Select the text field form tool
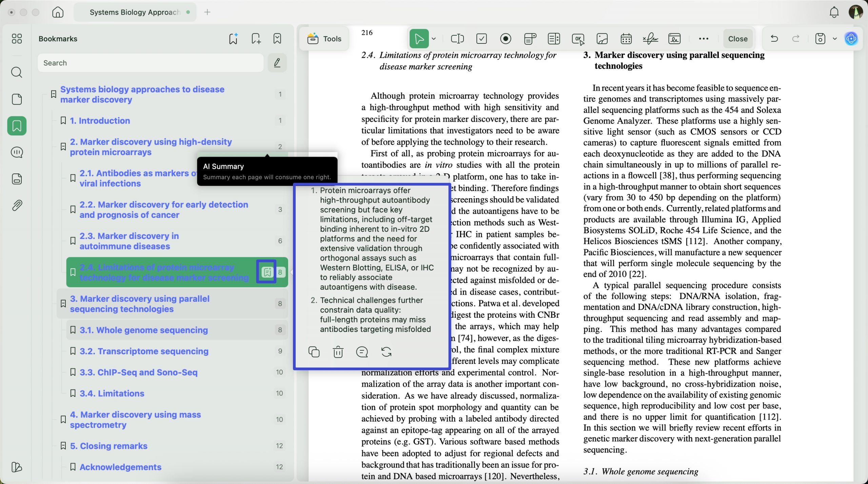Viewport: 868px width, 484px height. point(457,39)
